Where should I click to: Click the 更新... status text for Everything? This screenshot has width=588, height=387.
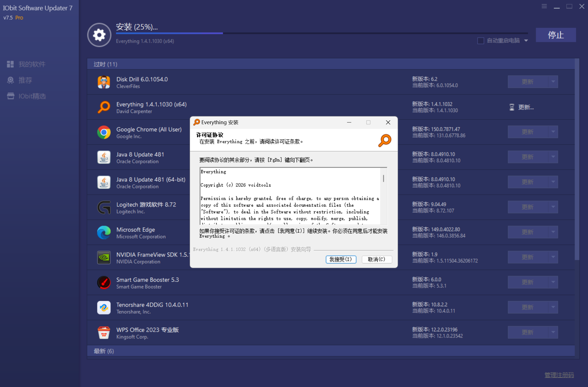pos(526,107)
